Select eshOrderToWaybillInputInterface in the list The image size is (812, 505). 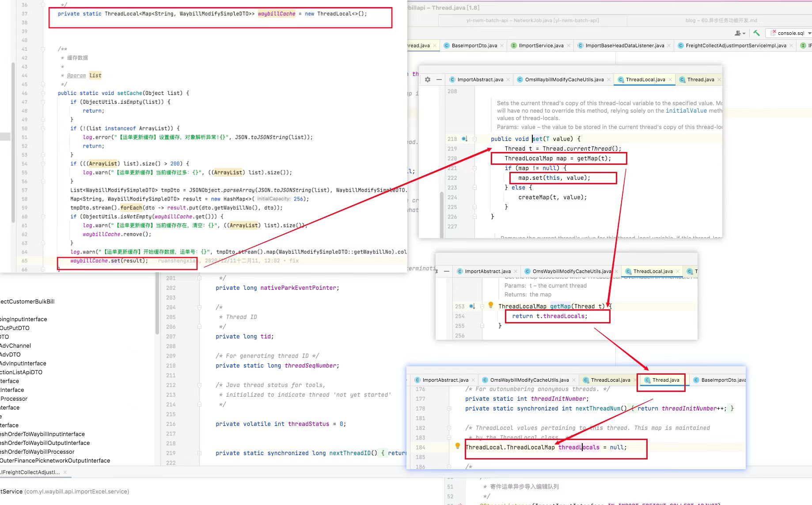tap(42, 434)
